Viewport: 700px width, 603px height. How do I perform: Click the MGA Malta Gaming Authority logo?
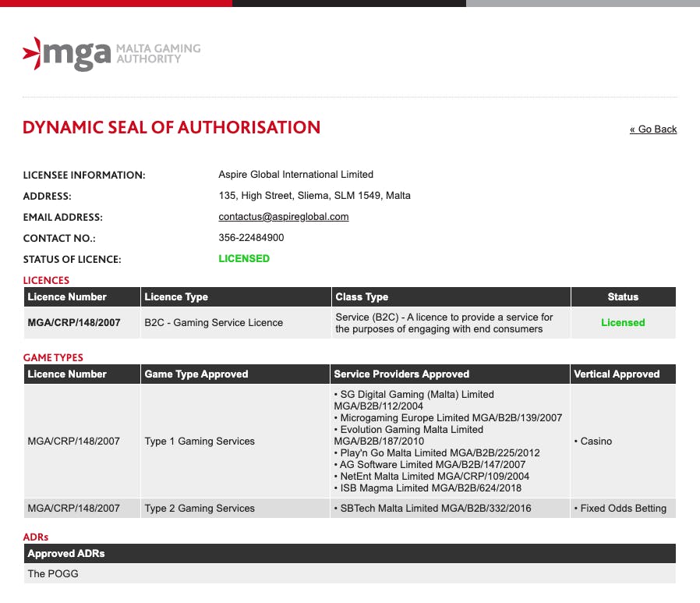[x=111, y=54]
